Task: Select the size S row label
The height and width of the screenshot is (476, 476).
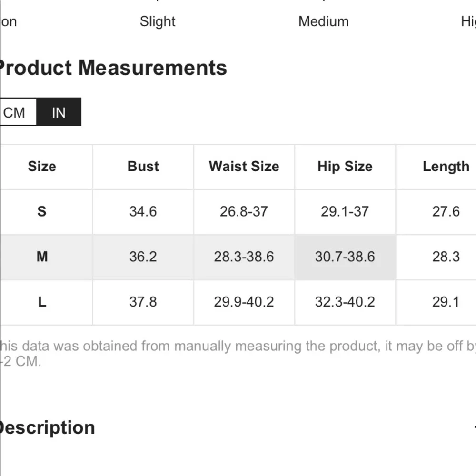Action: click(42, 211)
